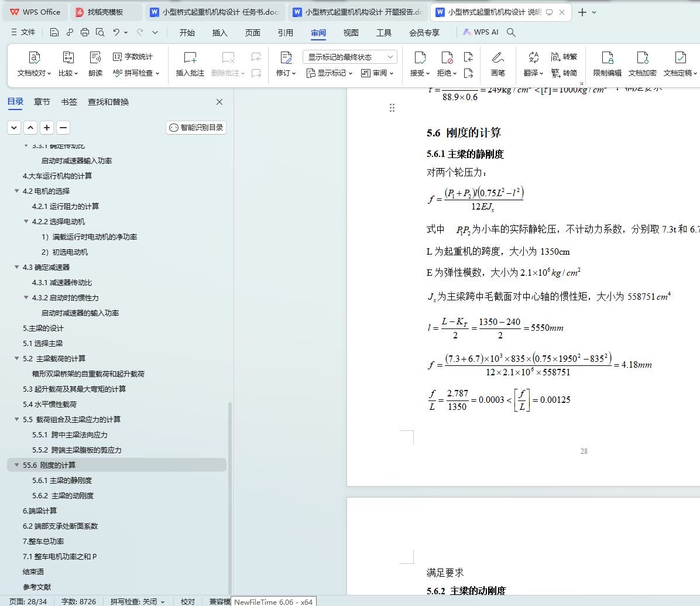Expand all outline levels with down chevron
Image resolution: width=700 pixels, height=606 pixels.
14,128
